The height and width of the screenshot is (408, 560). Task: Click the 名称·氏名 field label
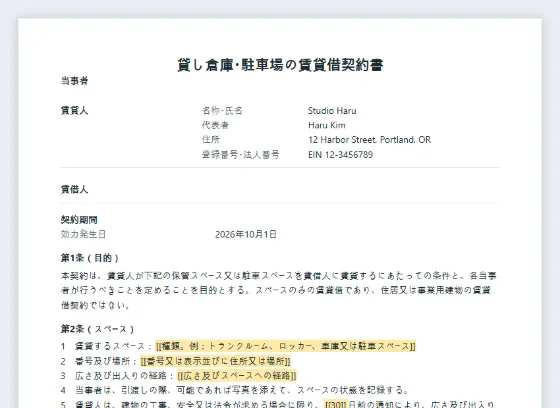(x=222, y=110)
